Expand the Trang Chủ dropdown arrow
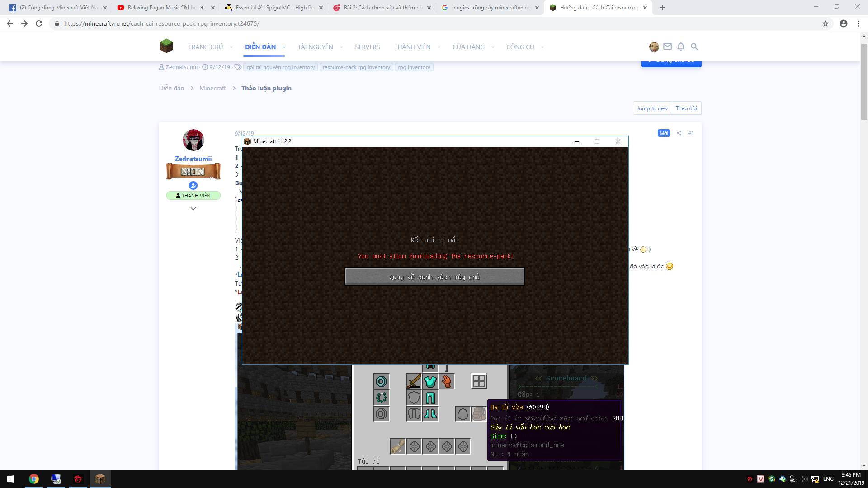 click(231, 47)
